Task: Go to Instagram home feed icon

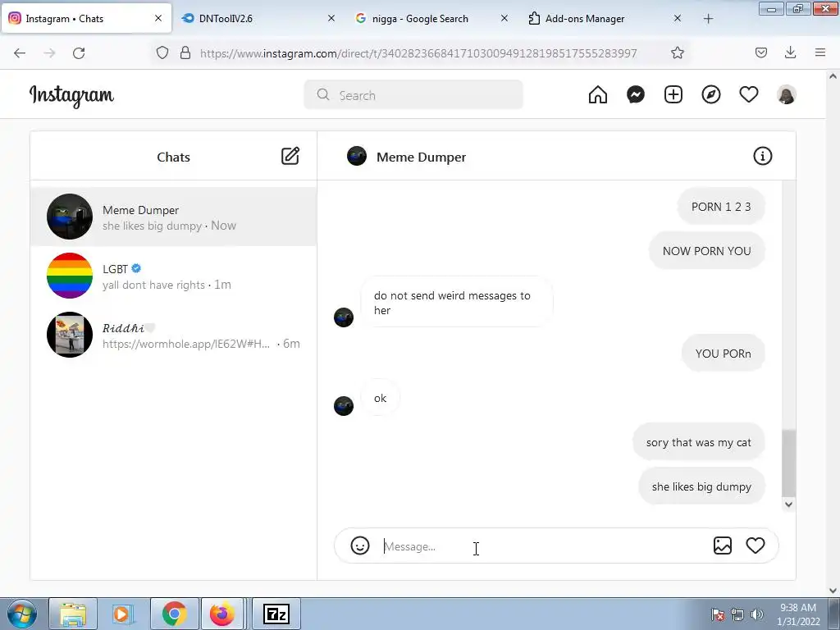Action: pos(598,95)
